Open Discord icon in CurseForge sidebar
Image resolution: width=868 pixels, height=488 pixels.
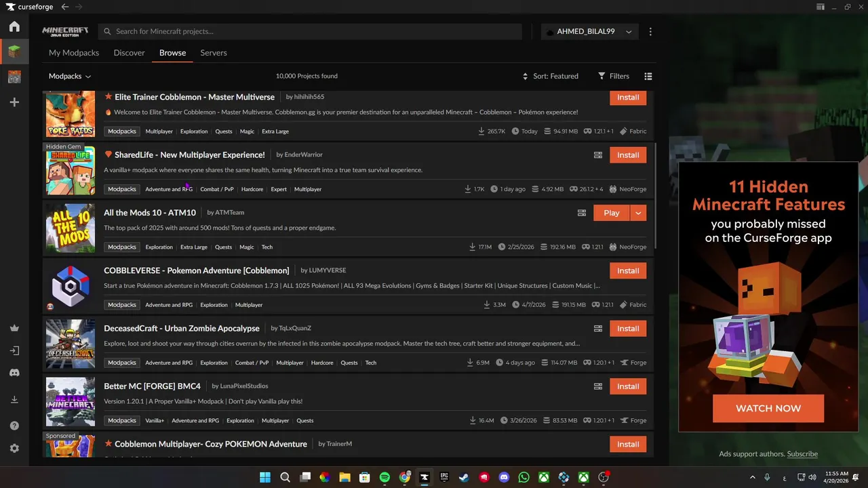(x=14, y=373)
